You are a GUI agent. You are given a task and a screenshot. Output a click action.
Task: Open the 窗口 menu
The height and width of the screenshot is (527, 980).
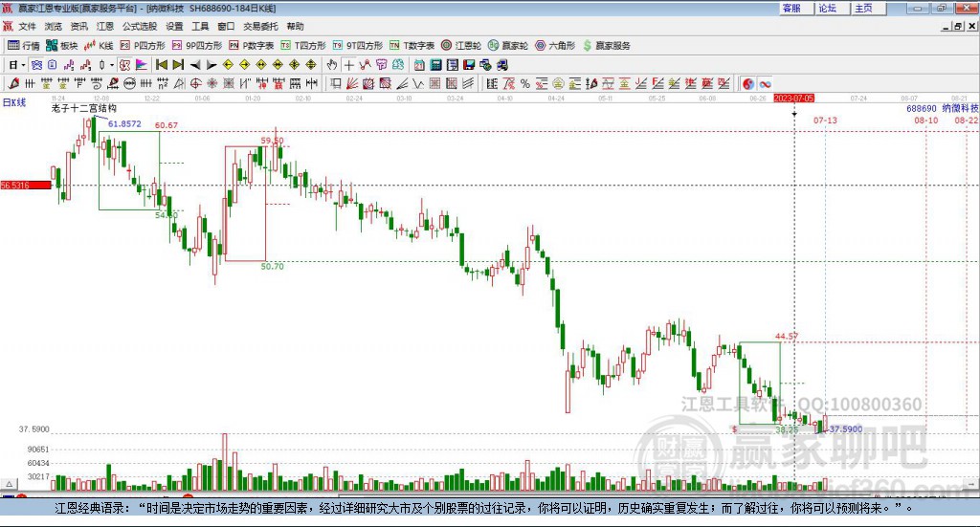tap(226, 26)
